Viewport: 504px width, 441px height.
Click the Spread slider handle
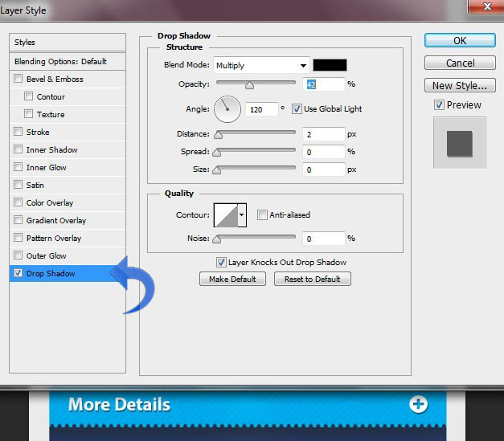(217, 153)
